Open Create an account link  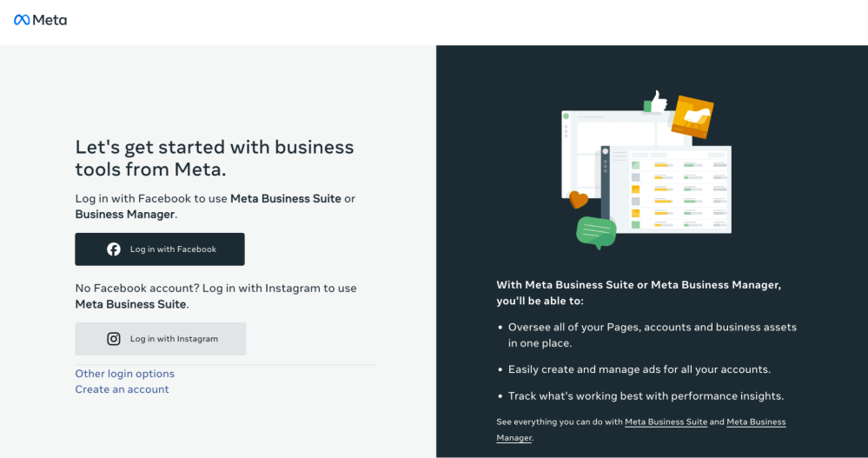[122, 389]
